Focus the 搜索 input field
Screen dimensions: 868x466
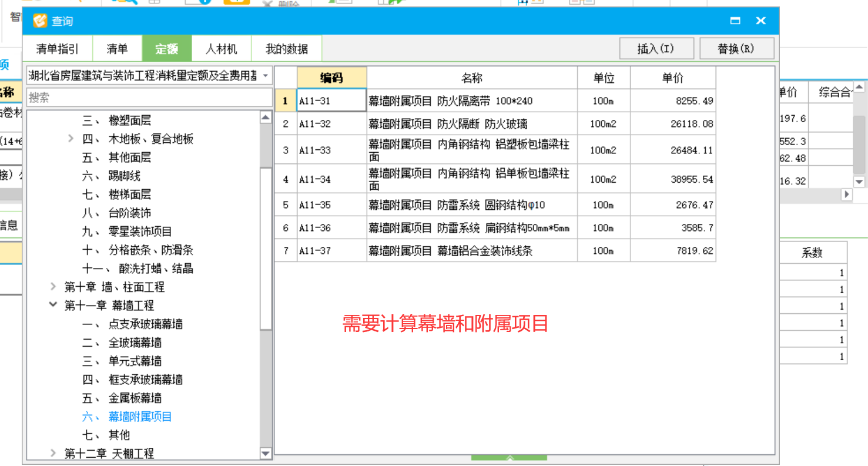[x=149, y=98]
